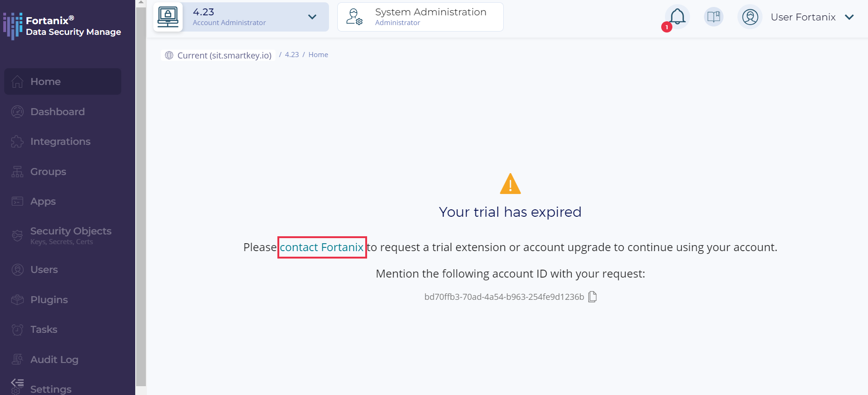Click the account monitor lock icon
Viewport: 868px width, 395px height.
pyautogui.click(x=168, y=17)
